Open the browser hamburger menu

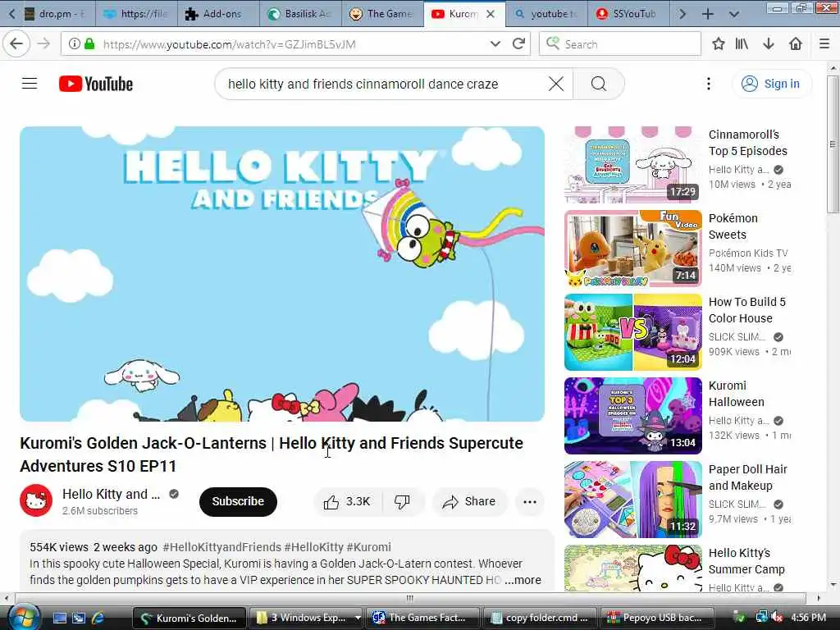(824, 44)
